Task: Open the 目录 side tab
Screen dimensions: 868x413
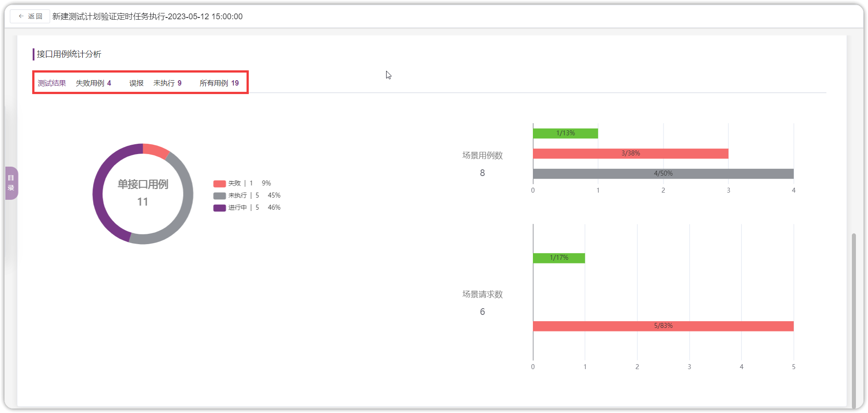Action: pos(11,183)
